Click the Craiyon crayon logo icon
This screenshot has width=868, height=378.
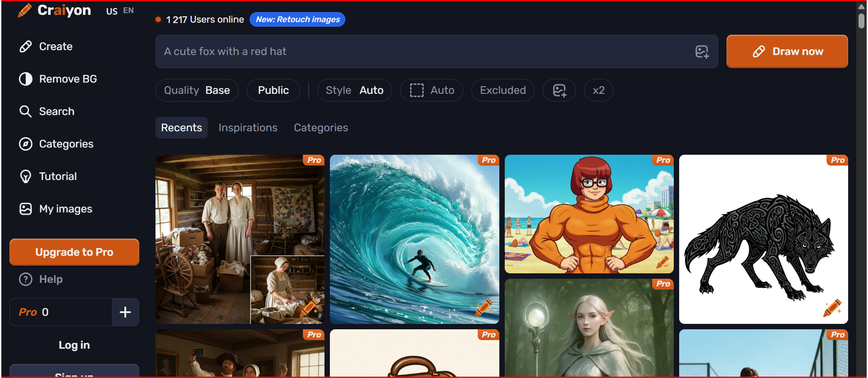(x=25, y=10)
